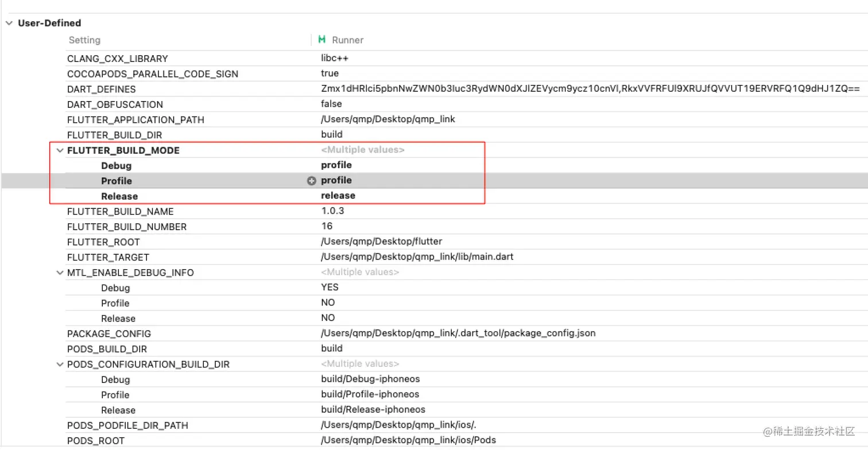This screenshot has width=868, height=450.
Task: Click the FLUTTER_BUILD_NAME value 1.0.3
Action: 334,211
